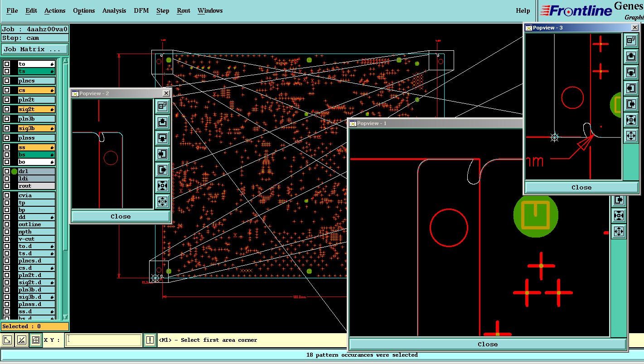
Task: Pan right in Popview - 3
Action: (631, 104)
